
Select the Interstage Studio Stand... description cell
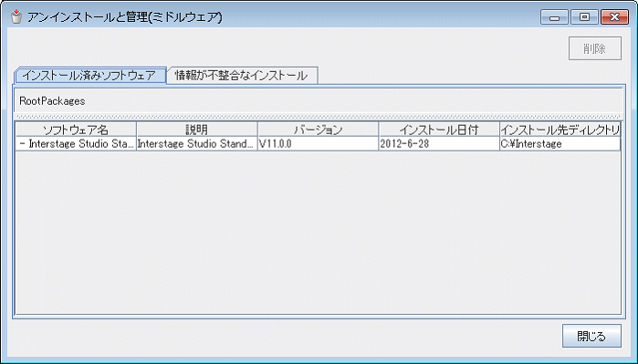point(196,144)
